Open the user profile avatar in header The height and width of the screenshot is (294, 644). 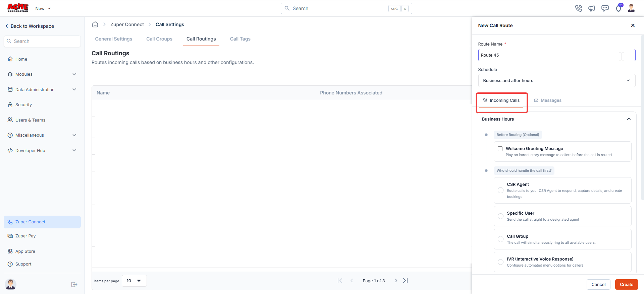pyautogui.click(x=631, y=8)
